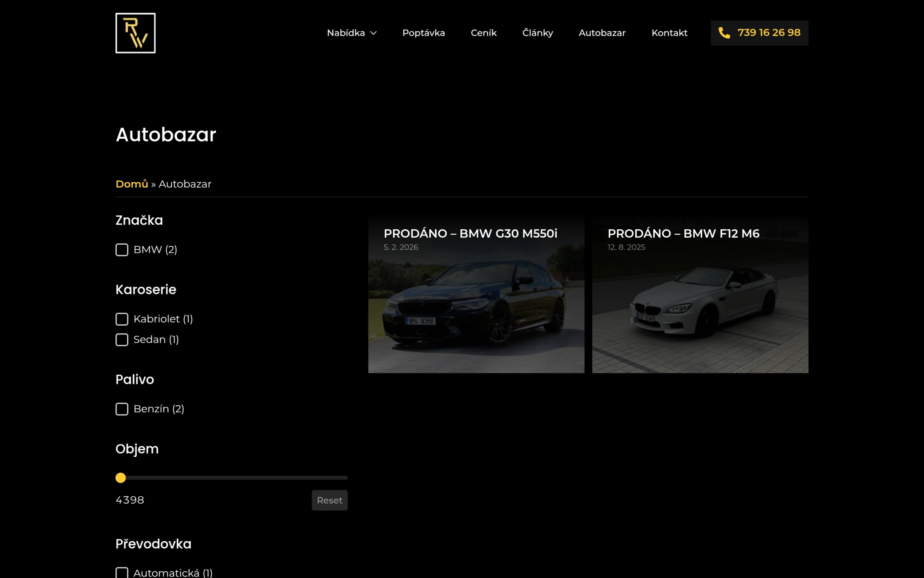Click the Objem slider track
This screenshot has width=924, height=578.
[232, 478]
